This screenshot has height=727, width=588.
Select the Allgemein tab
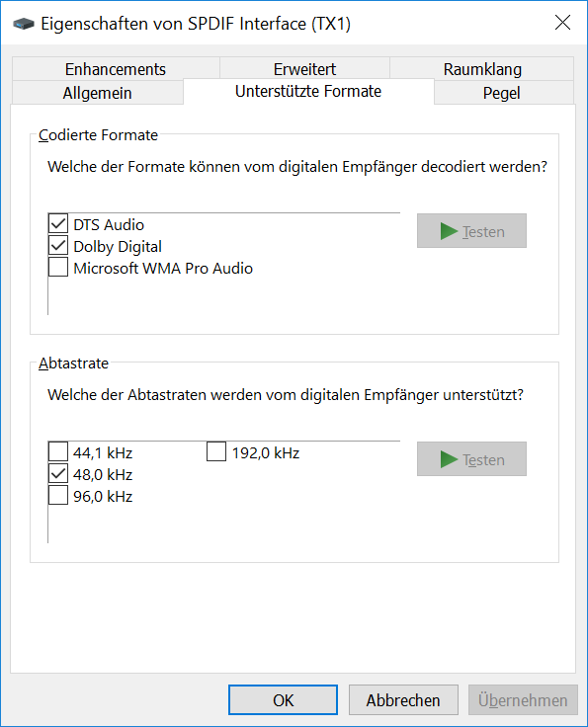tap(98, 93)
